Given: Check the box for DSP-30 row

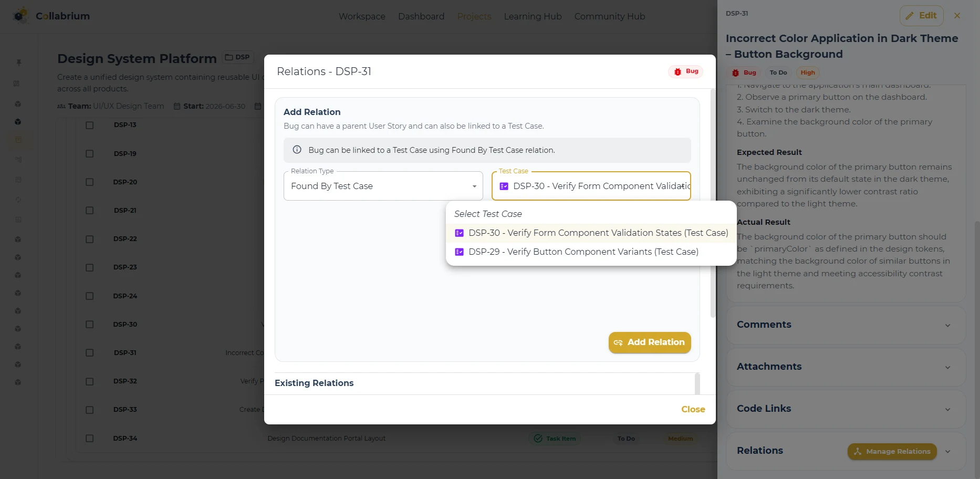Looking at the screenshot, I should [x=90, y=325].
